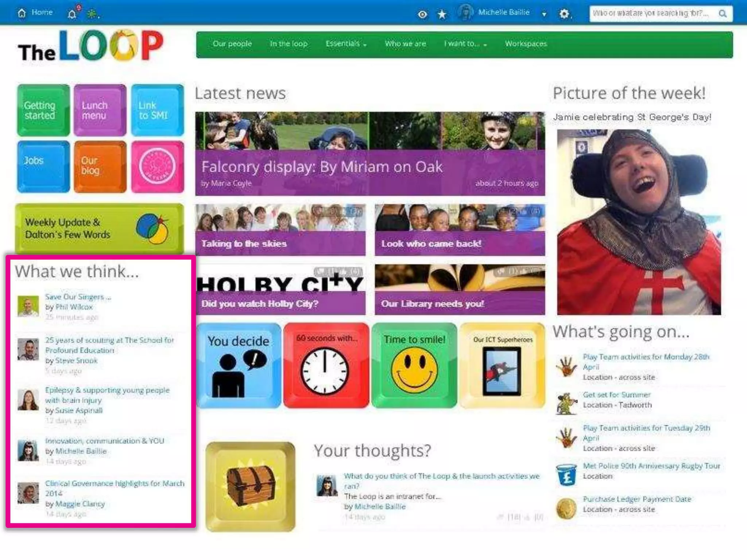Viewport: 747px width, 560px height.
Task: Open the Lunch menu tile
Action: click(x=100, y=110)
